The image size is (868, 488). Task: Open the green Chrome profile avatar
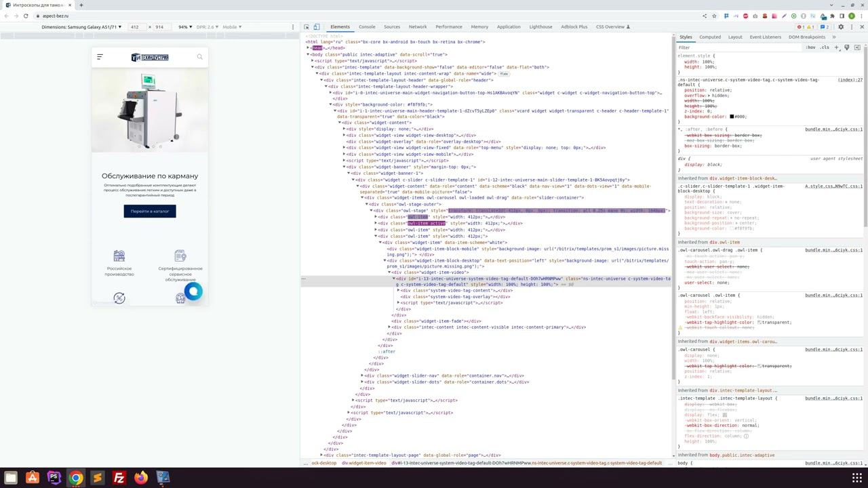point(852,16)
